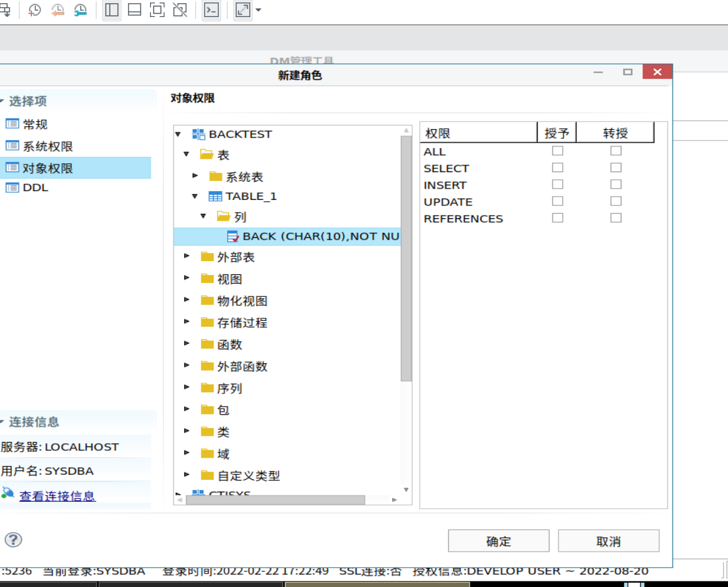Click the 序列 folder icon
728x587 pixels.
207,388
